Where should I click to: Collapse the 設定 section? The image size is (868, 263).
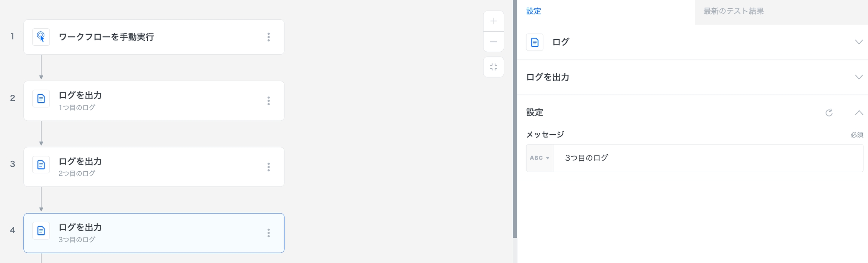pos(859,113)
